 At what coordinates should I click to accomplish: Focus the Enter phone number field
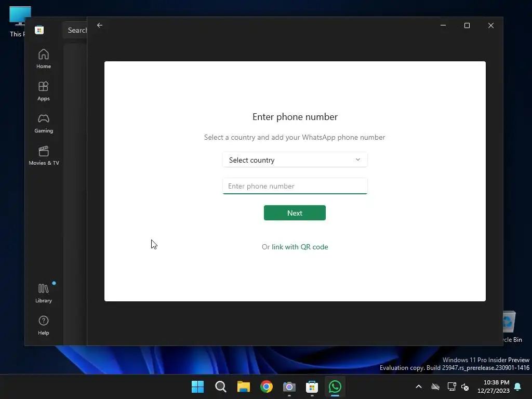(x=295, y=186)
